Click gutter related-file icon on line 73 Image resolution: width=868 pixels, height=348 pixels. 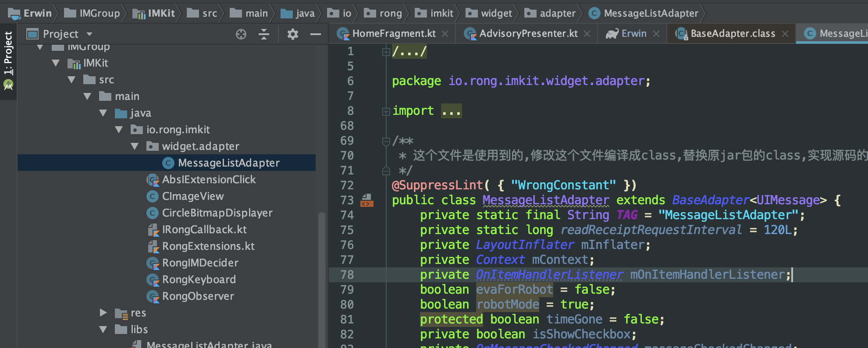coord(367,201)
